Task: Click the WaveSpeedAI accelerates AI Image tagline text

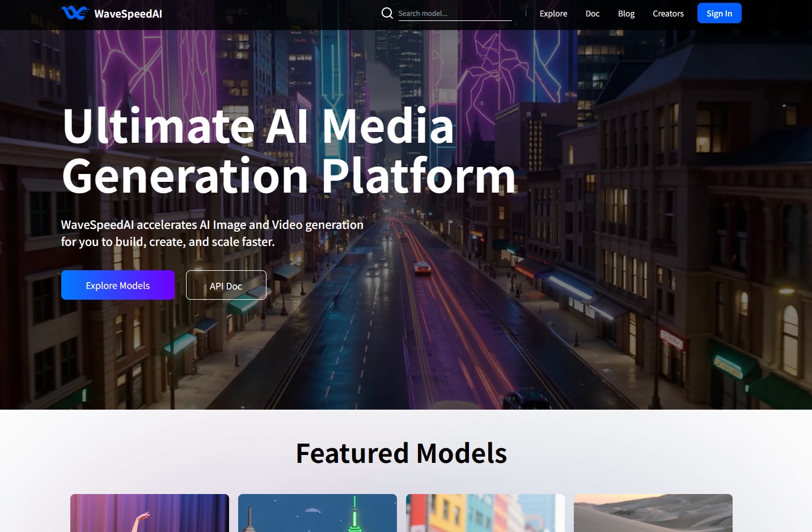Action: click(212, 233)
